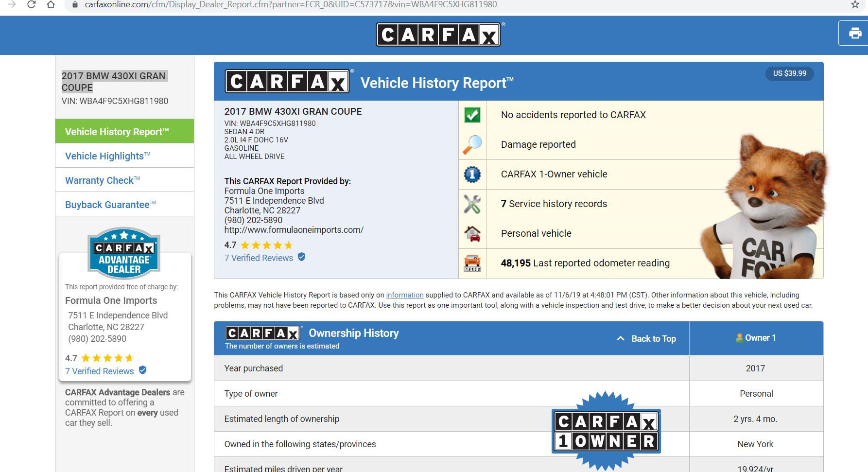The image size is (868, 472).
Task: Click the wrench service history icon
Action: (472, 204)
